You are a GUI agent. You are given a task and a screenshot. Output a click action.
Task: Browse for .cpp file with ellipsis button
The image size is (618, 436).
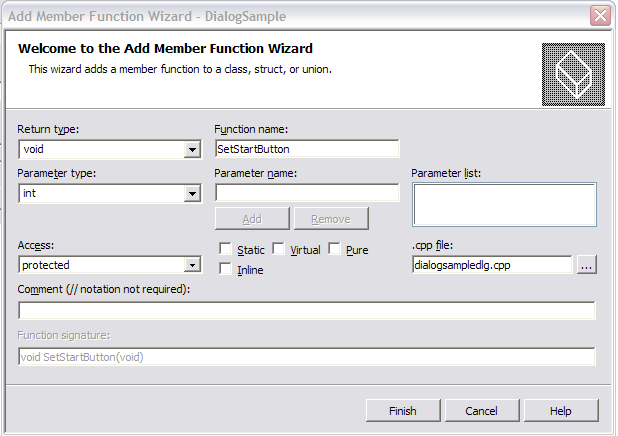(x=586, y=265)
